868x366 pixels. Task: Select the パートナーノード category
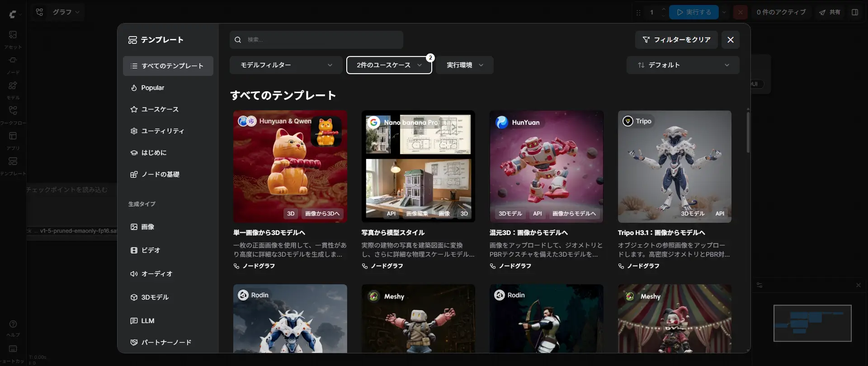(x=168, y=343)
